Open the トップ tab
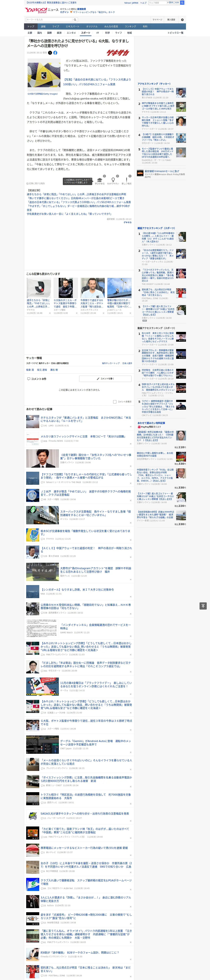Viewport: 210px width, 980px height. tap(31, 27)
